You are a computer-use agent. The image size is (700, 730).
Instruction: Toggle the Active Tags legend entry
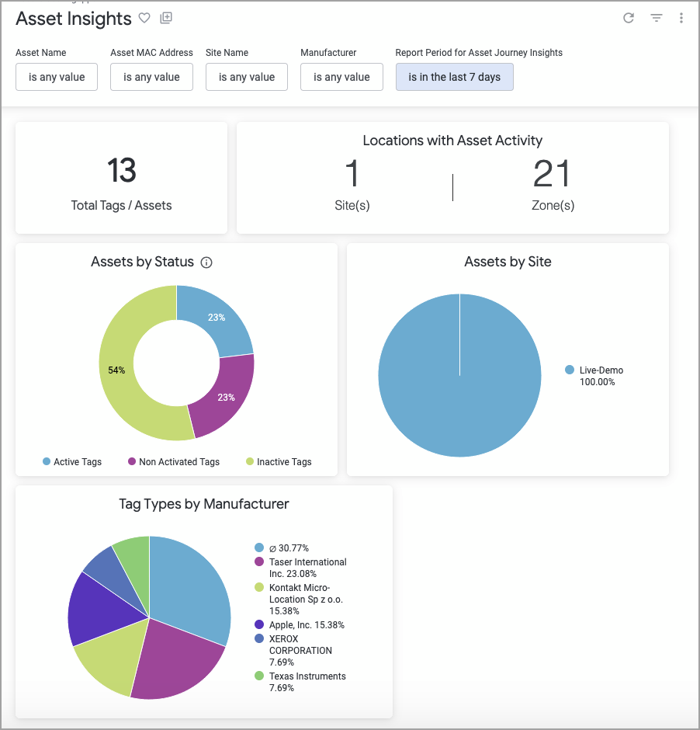[x=72, y=462]
